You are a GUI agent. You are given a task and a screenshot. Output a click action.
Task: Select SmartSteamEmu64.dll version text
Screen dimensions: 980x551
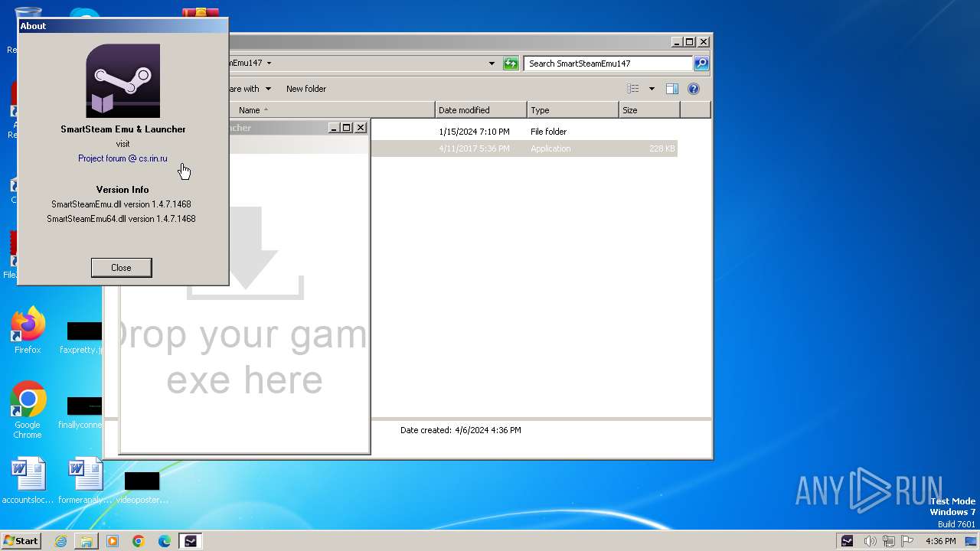click(121, 219)
